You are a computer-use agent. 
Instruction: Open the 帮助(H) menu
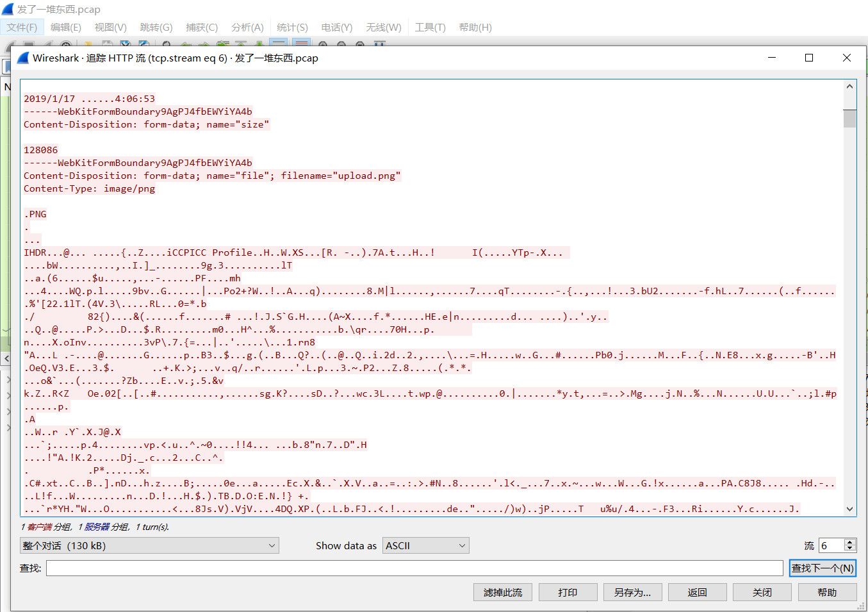point(475,27)
